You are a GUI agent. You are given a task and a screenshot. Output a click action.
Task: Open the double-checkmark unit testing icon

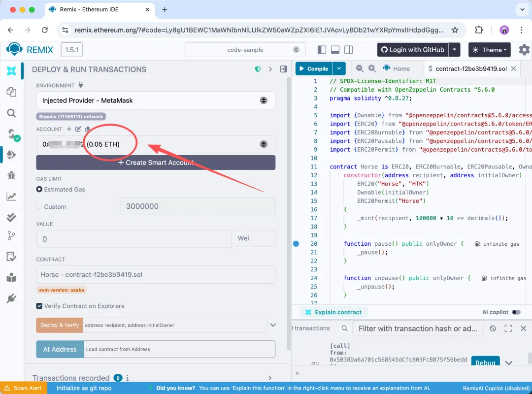point(11,217)
